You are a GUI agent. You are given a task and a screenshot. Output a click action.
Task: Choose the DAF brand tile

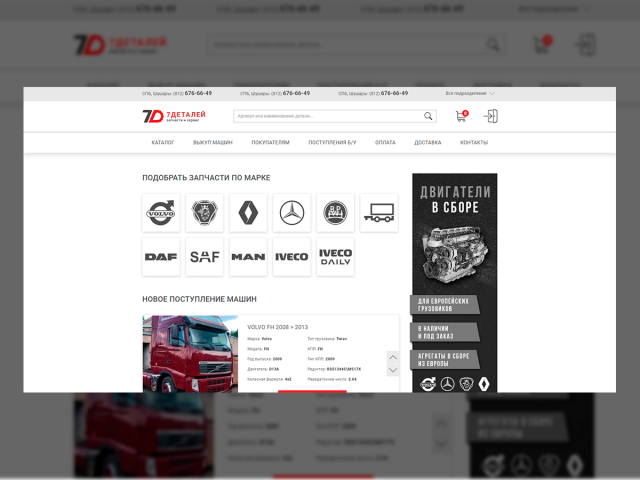pyautogui.click(x=161, y=257)
